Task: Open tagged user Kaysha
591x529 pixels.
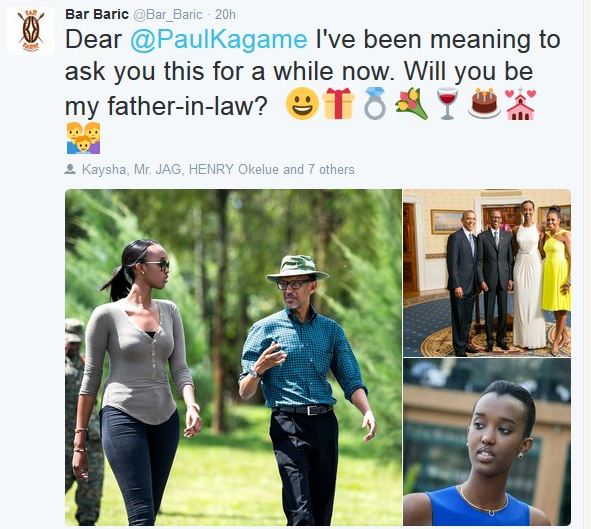Action: [x=103, y=170]
